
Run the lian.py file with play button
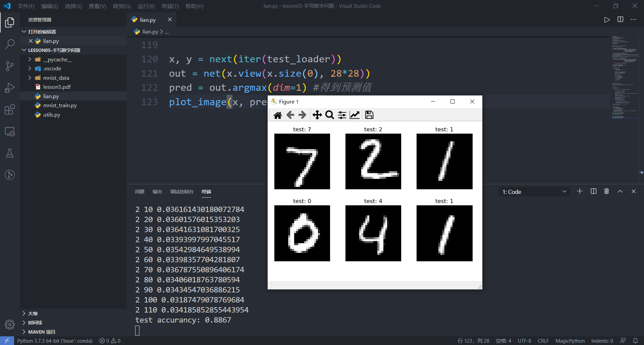point(606,19)
